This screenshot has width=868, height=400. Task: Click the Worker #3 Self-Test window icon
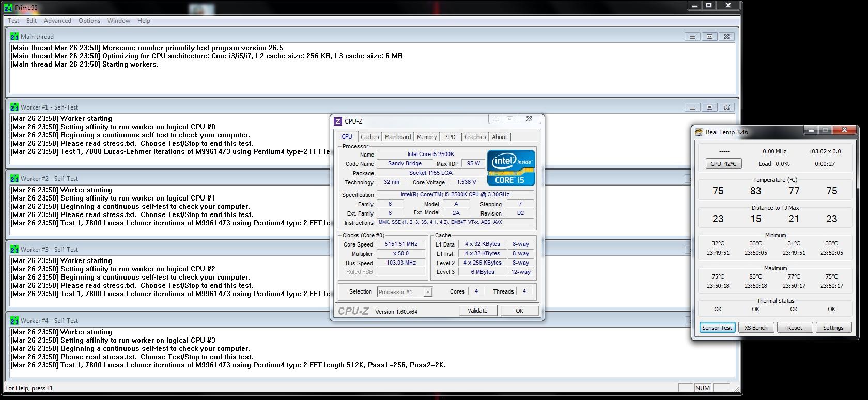click(x=14, y=250)
